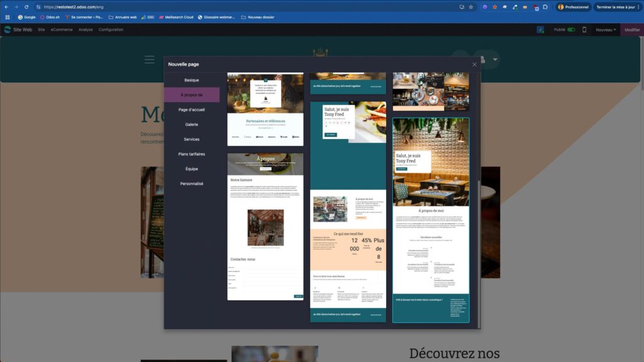
Task: Open the Odoo.sh bookmark
Action: pyautogui.click(x=50, y=17)
